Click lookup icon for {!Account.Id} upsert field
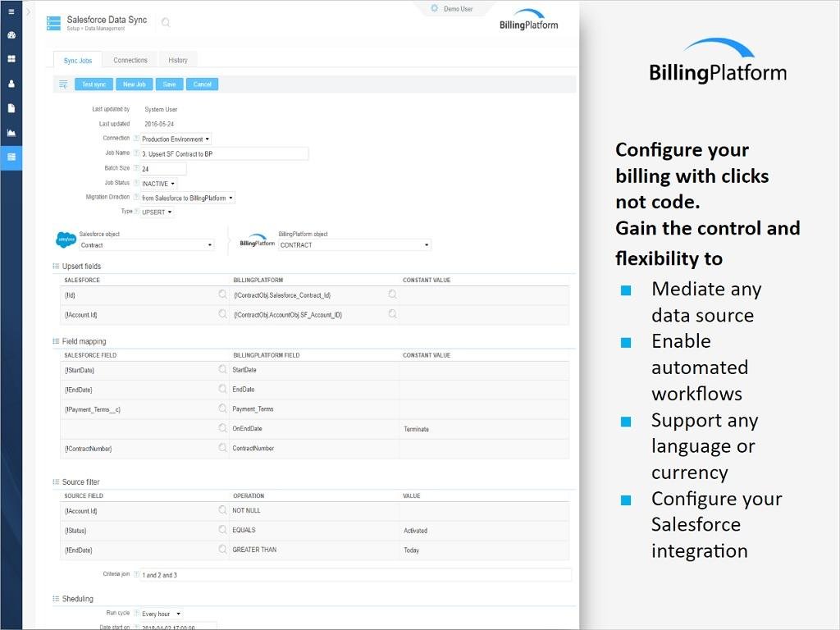The width and height of the screenshot is (840, 630). 223,314
